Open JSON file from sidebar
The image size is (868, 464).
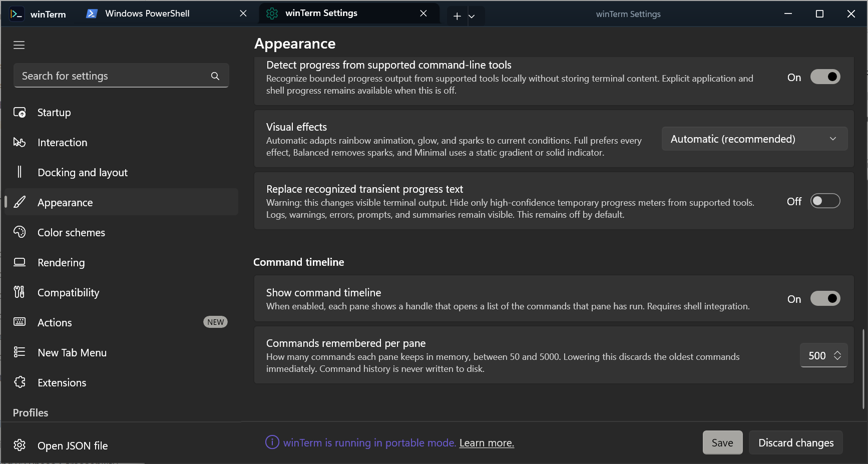pos(122,445)
